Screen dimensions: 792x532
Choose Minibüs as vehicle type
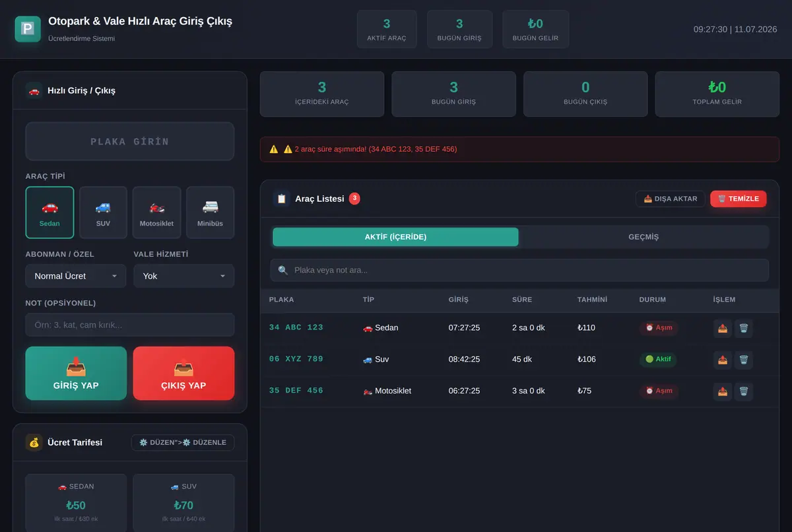pyautogui.click(x=210, y=213)
